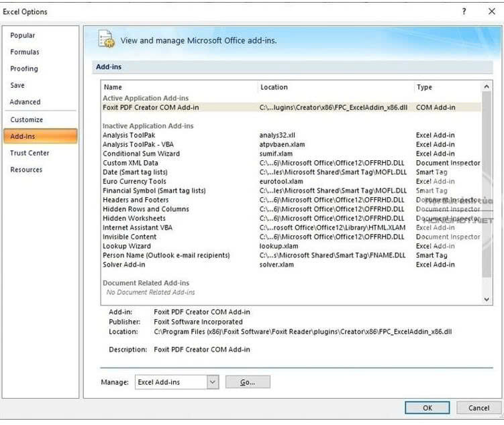Click the add-ins gear icon in header
Screen dimensions: 504x425
(106, 40)
